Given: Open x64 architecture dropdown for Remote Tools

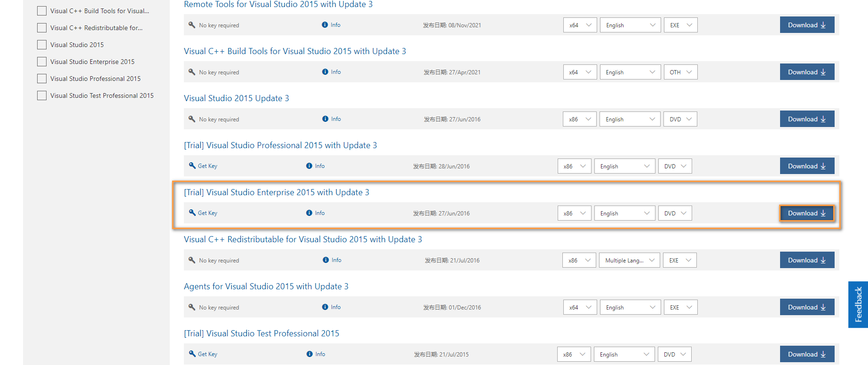Looking at the screenshot, I should coord(580,25).
